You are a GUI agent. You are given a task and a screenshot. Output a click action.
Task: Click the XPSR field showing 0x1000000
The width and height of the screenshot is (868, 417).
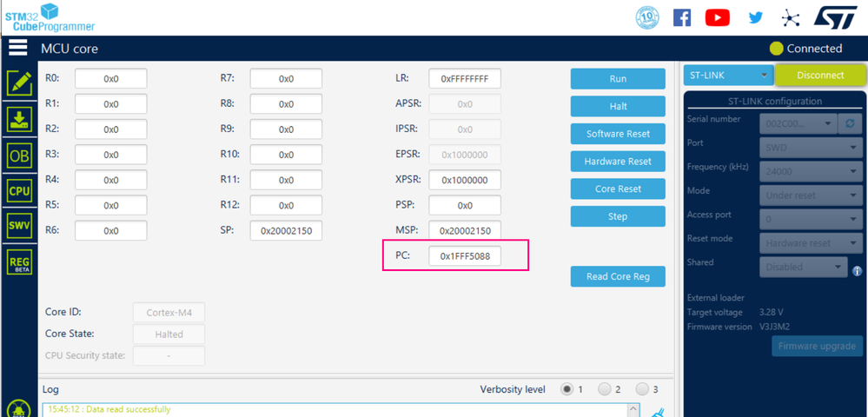click(x=465, y=180)
